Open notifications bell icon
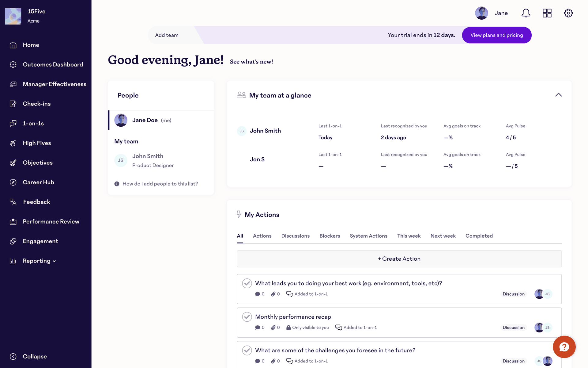Screen dimensions: 588x368 tap(526, 13)
